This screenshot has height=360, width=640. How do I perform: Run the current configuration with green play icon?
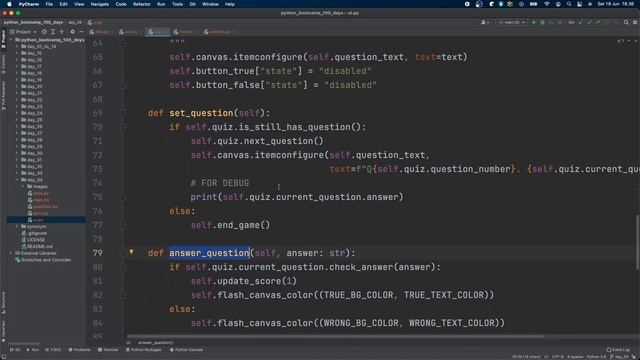pos(533,22)
